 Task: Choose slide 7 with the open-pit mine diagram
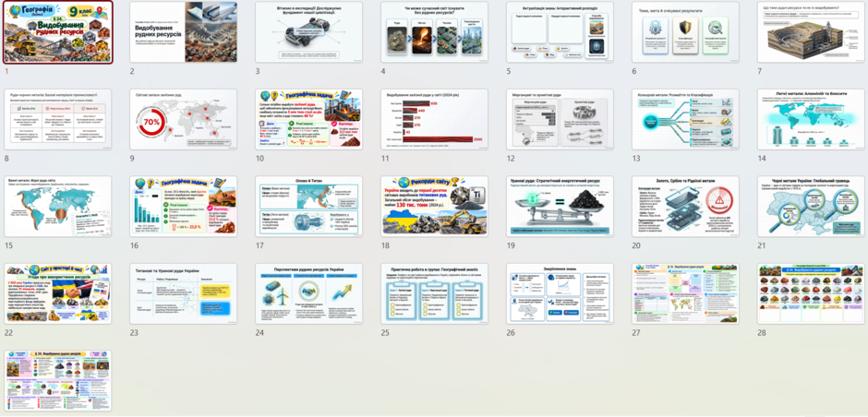pos(811,32)
